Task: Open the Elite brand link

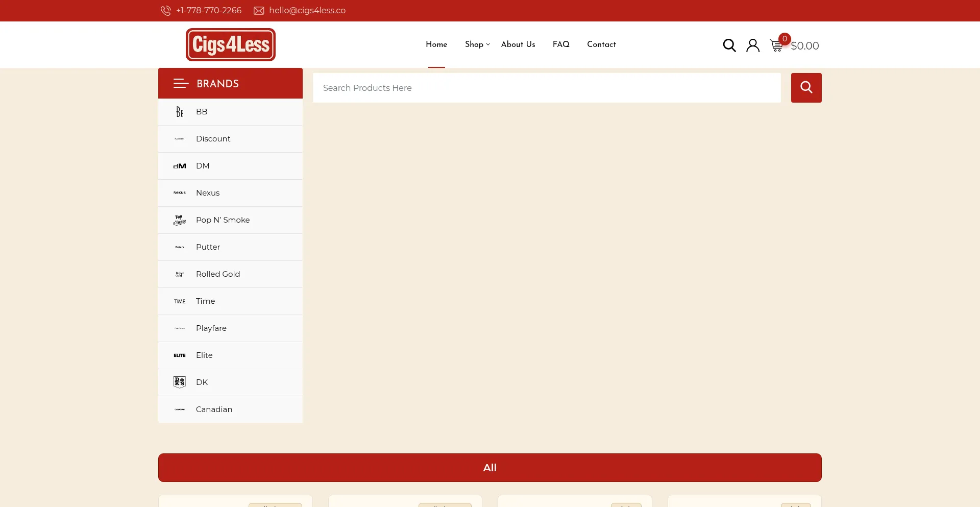Action: pyautogui.click(x=204, y=355)
